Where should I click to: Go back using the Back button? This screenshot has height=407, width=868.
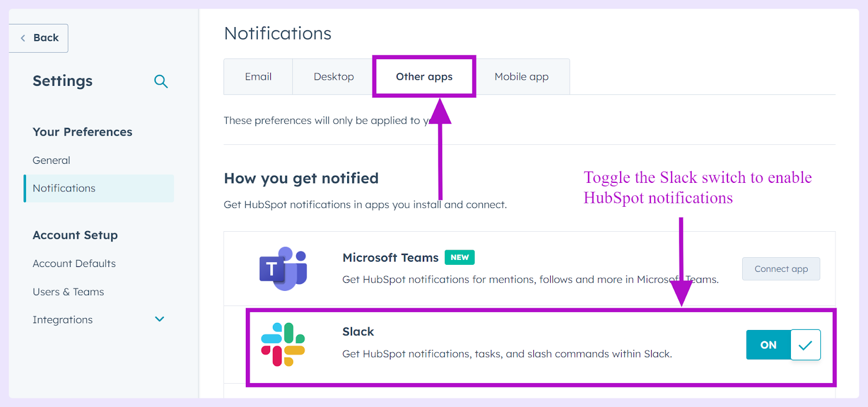(39, 38)
